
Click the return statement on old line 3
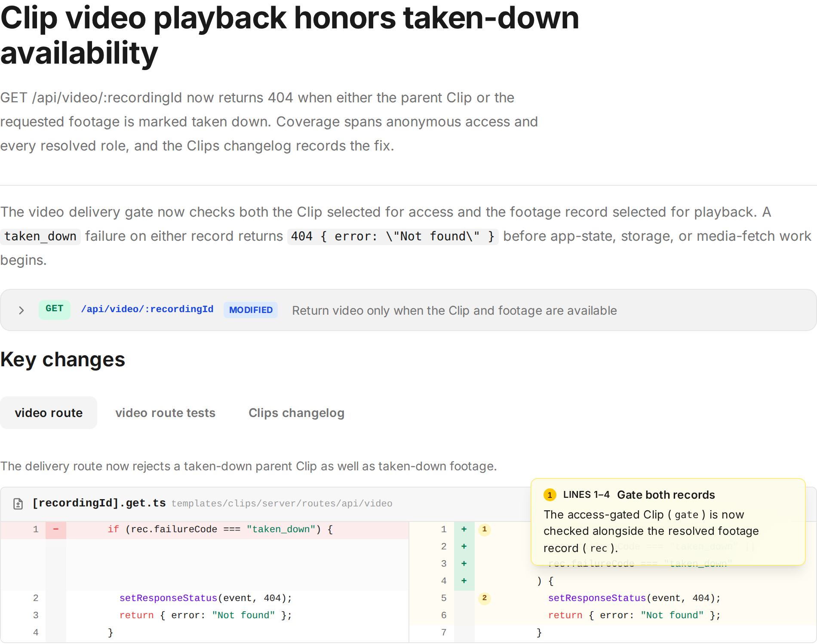coord(206,615)
